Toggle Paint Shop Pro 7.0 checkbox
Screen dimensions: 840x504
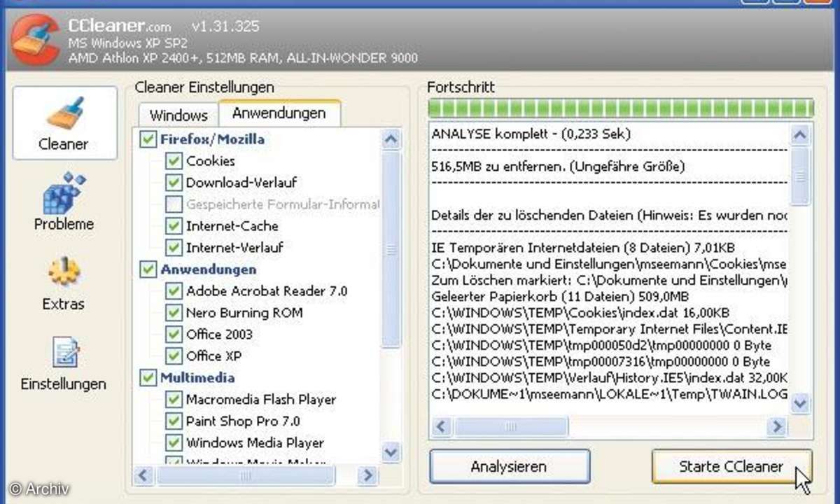click(x=173, y=421)
